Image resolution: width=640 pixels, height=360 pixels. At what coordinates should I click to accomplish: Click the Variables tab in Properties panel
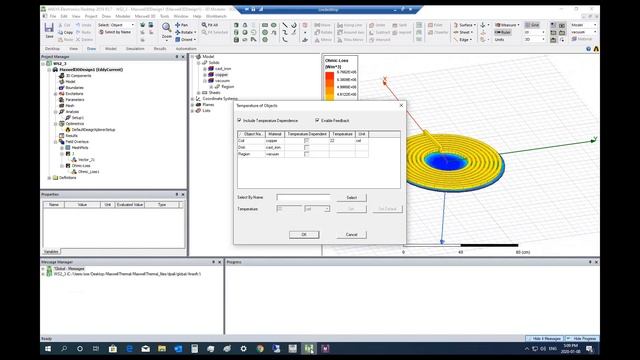[51, 252]
